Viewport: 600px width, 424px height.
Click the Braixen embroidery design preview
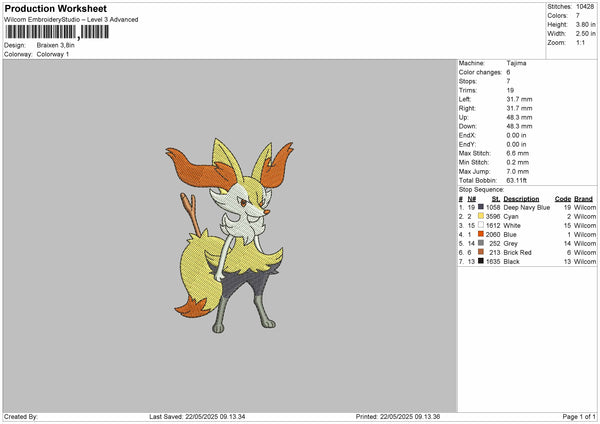coord(230,235)
